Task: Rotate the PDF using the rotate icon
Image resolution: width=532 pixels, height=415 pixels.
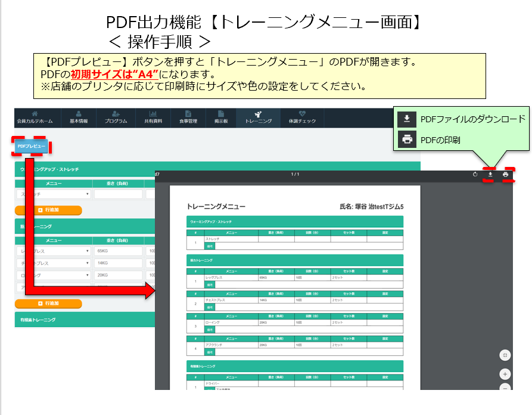Action: click(x=475, y=175)
